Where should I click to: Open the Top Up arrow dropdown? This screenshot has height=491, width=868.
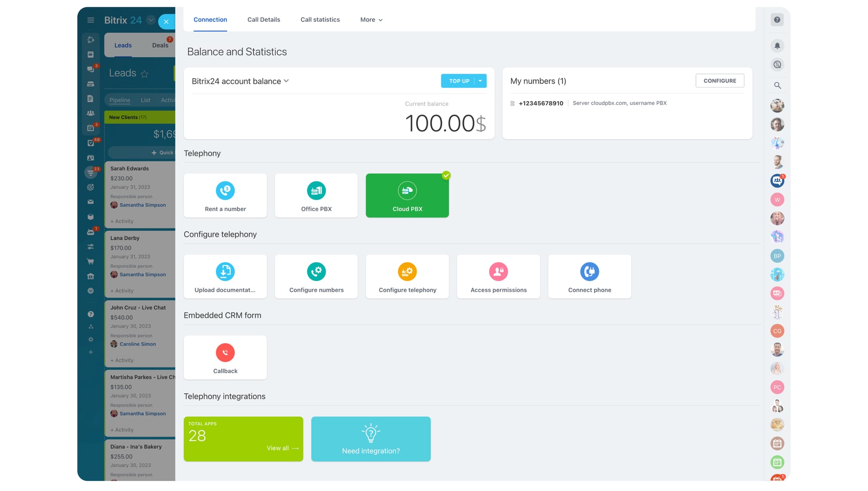(x=480, y=81)
